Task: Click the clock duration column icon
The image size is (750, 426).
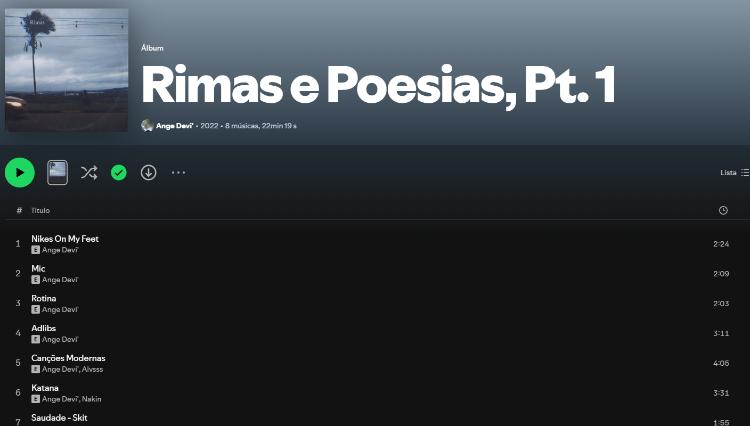Action: 723,210
